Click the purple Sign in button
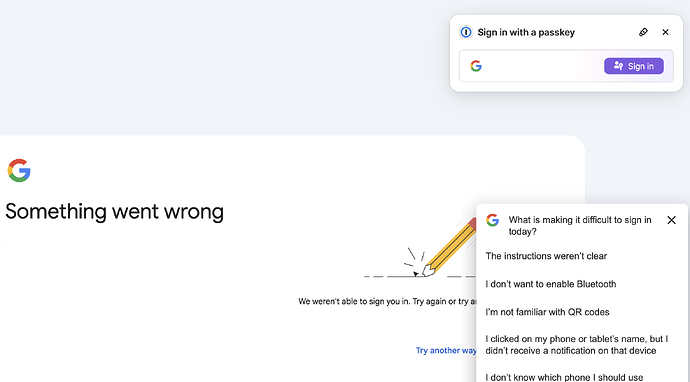The width and height of the screenshot is (690, 382). click(x=634, y=66)
